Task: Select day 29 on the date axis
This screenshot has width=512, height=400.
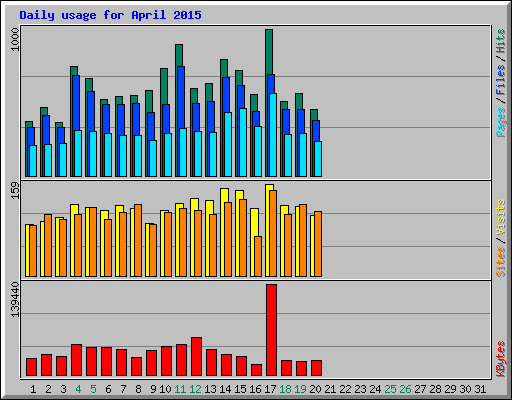Action: point(450,389)
